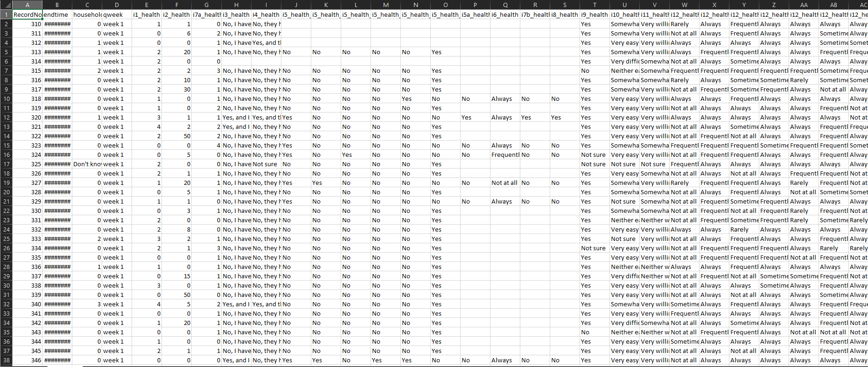Select the i8_health header cell

(x=565, y=14)
